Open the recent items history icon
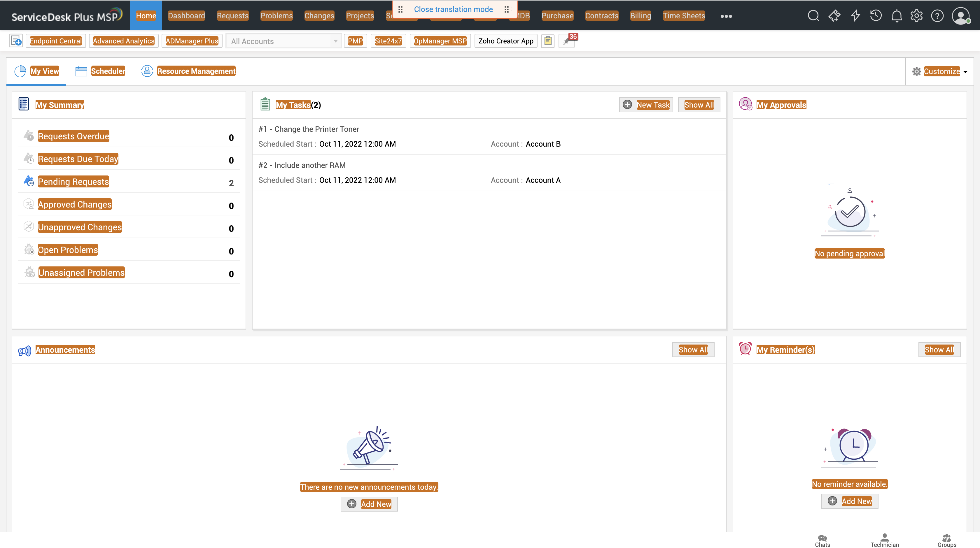Image resolution: width=980 pixels, height=548 pixels. (876, 15)
